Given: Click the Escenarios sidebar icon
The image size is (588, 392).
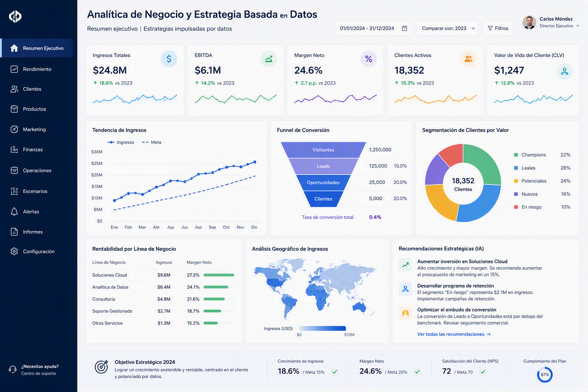Looking at the screenshot, I should (x=14, y=191).
